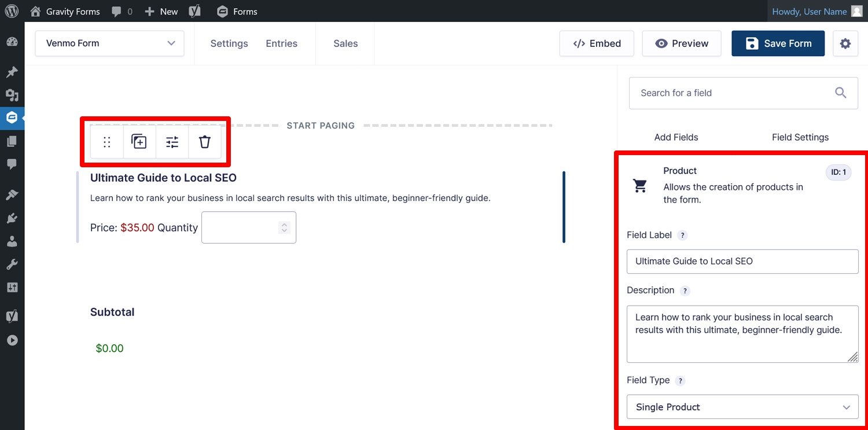This screenshot has width=868, height=430.
Task: Open field settings sliders icon
Action: (172, 142)
